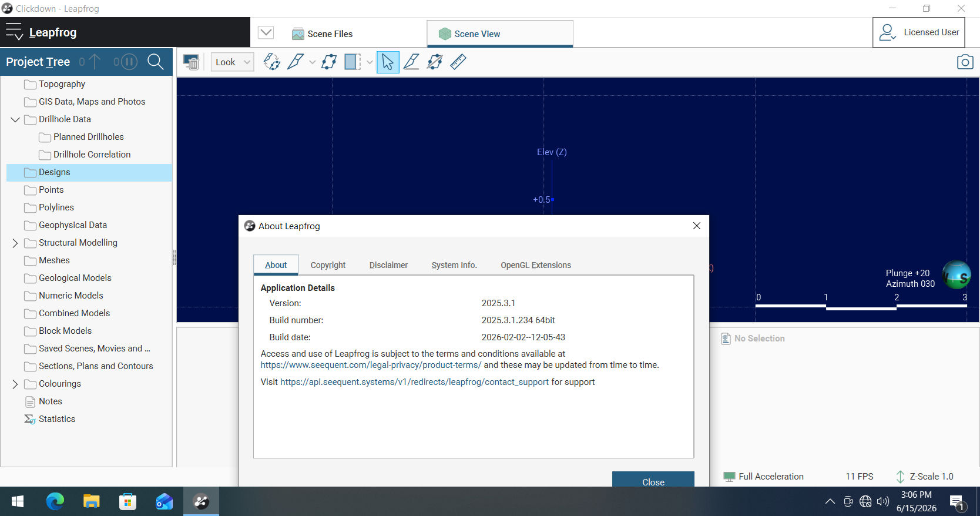The width and height of the screenshot is (980, 516).
Task: Select Sections, Plans and Contours folder
Action: 89,366
